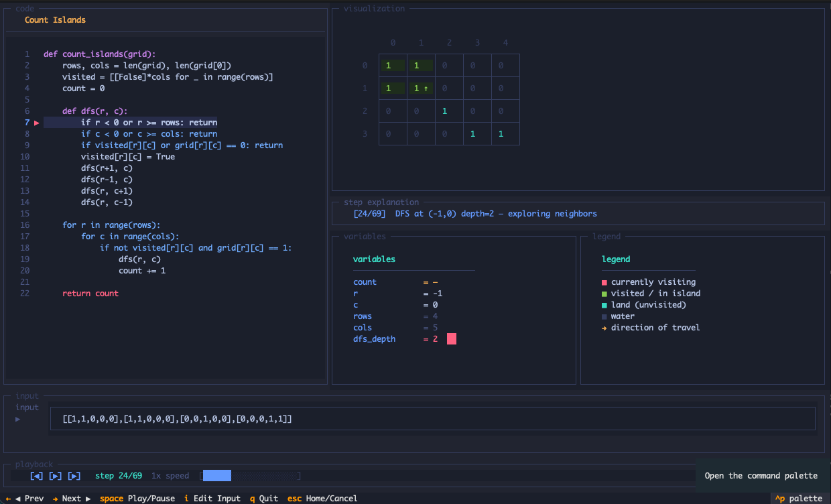Click land cell row 3 column 3
The width and height of the screenshot is (831, 504).
pos(477,134)
